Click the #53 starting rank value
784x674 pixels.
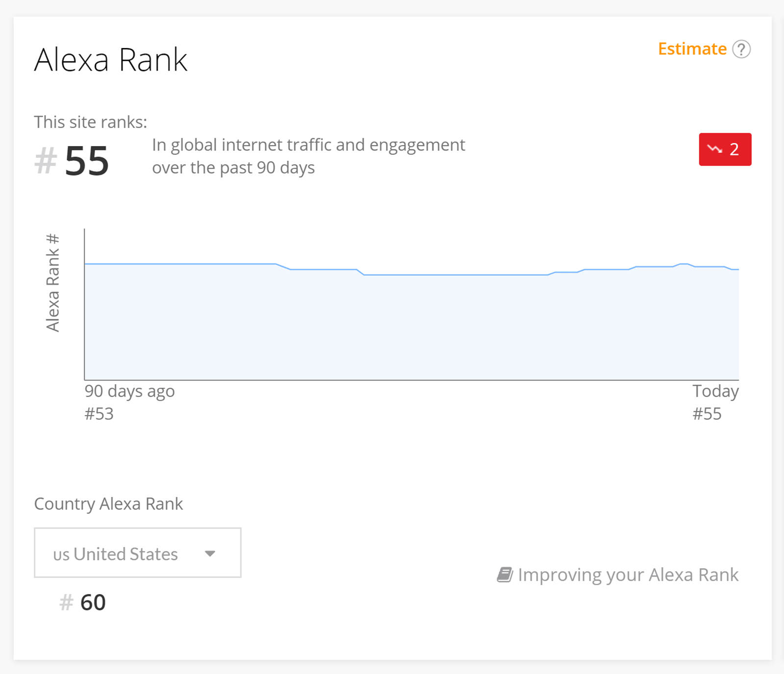[99, 414]
